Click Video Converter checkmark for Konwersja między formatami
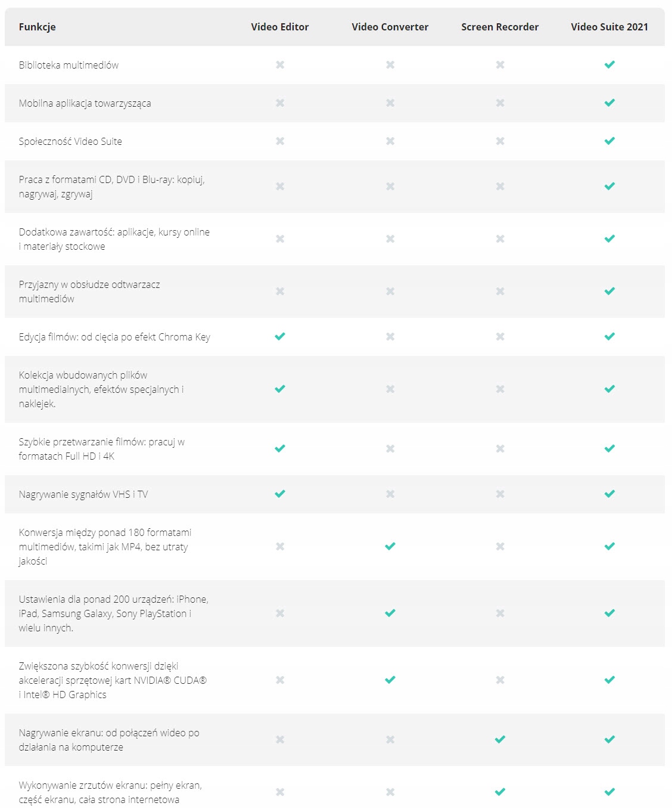The image size is (672, 809). [390, 546]
